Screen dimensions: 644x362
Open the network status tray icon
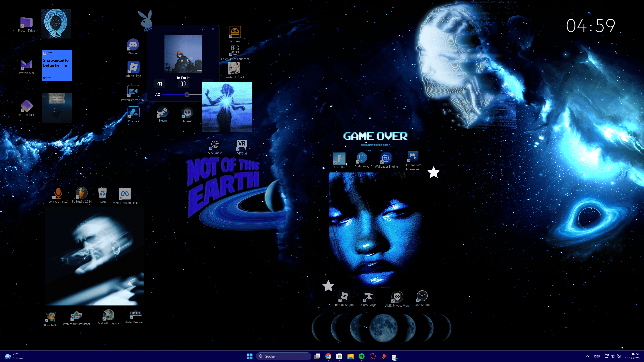tap(607, 356)
